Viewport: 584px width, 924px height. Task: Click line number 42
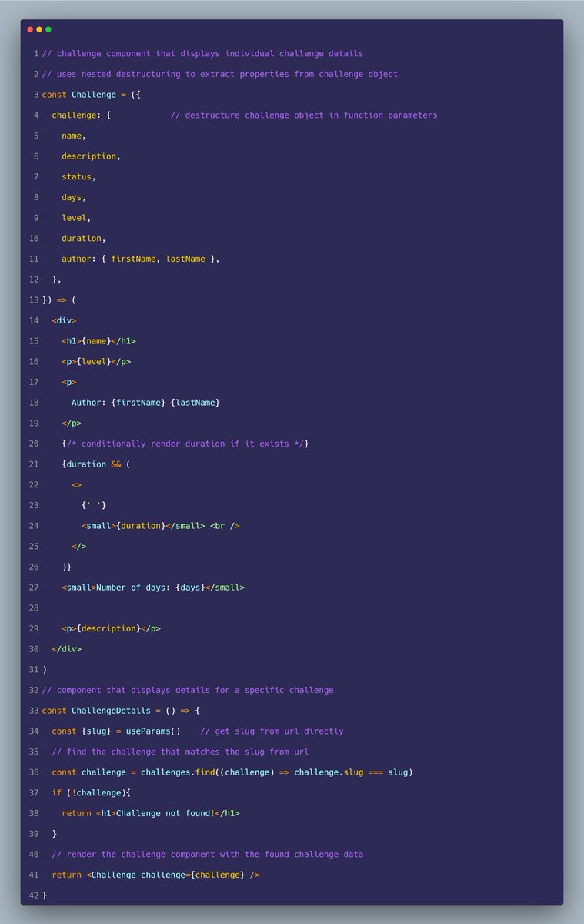tap(33, 896)
